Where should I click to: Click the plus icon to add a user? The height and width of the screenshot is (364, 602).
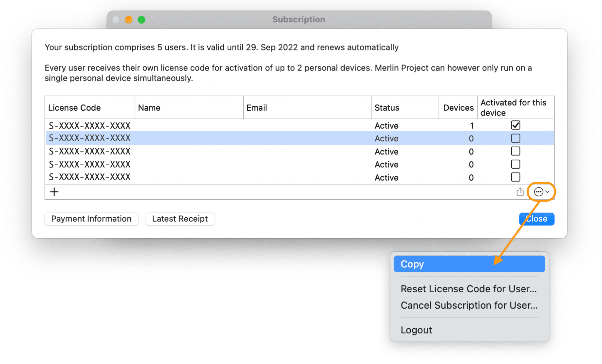point(54,192)
